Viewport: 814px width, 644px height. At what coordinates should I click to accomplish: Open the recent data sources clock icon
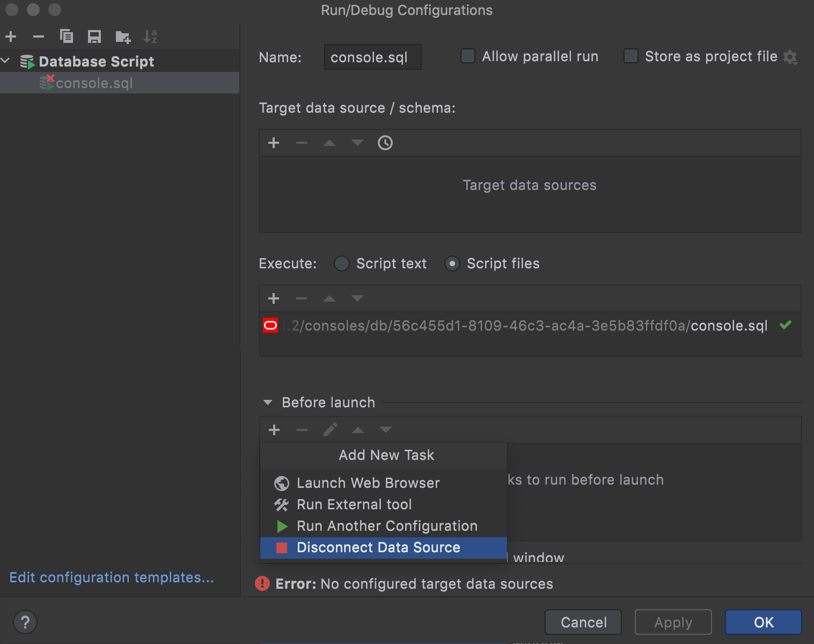385,143
